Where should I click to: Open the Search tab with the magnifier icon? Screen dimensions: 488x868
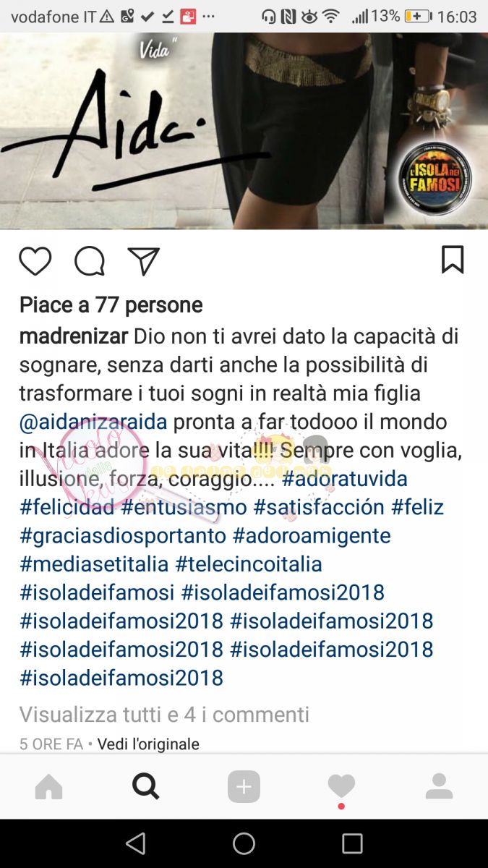(146, 786)
